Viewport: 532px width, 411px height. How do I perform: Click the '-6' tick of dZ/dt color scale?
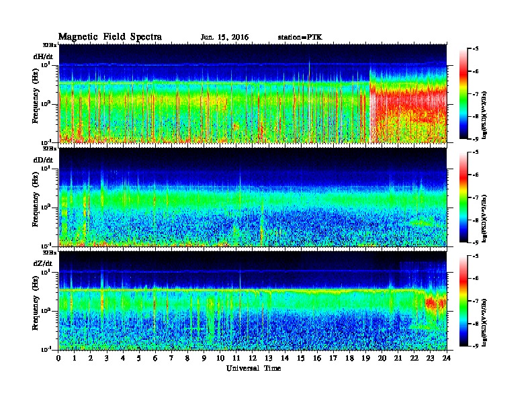[475, 279]
